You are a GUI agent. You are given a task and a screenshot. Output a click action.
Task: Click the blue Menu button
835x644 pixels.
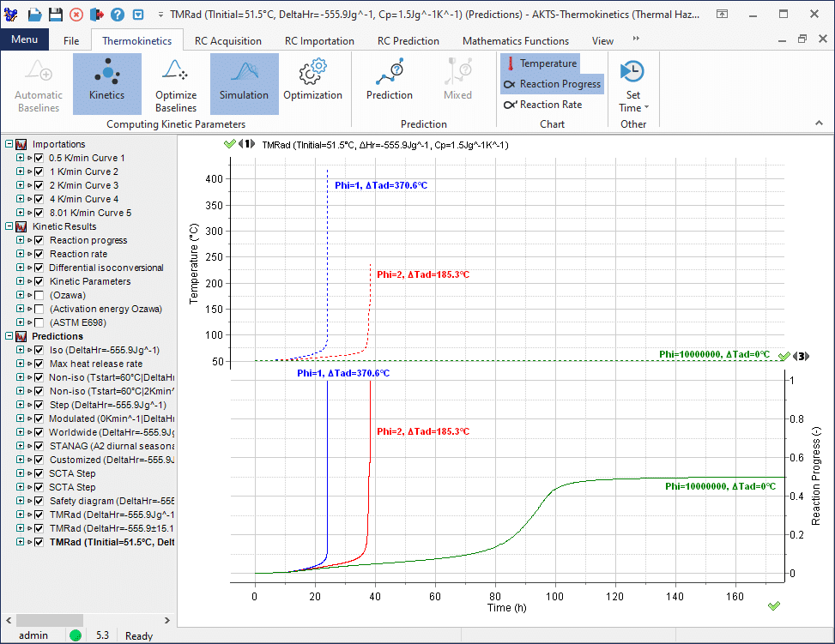point(24,40)
